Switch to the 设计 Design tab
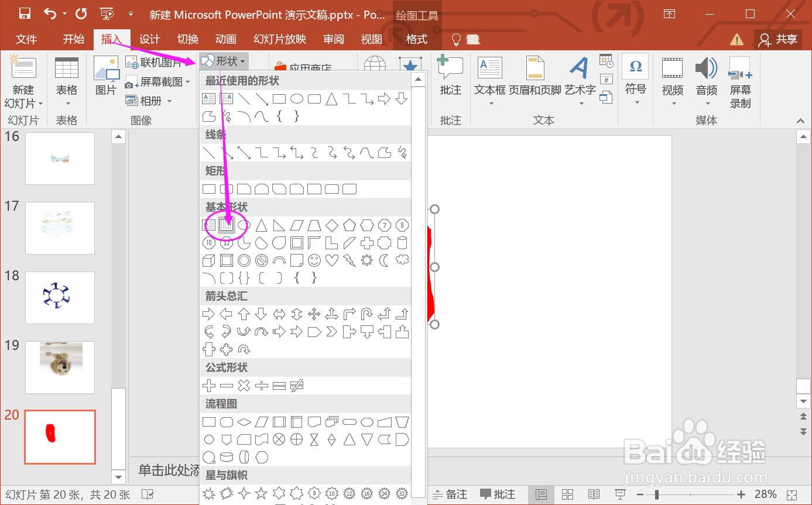Image resolution: width=812 pixels, height=505 pixels. [x=150, y=39]
